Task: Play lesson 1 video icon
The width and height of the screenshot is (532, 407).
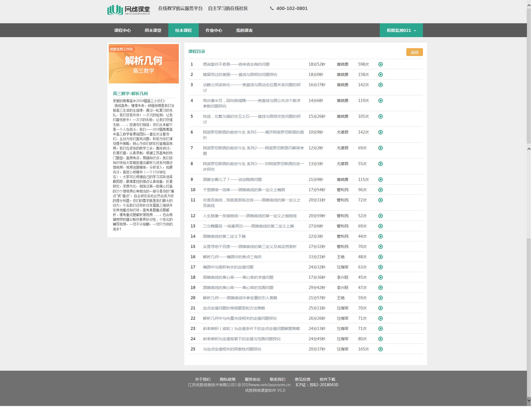Action: [x=381, y=65]
